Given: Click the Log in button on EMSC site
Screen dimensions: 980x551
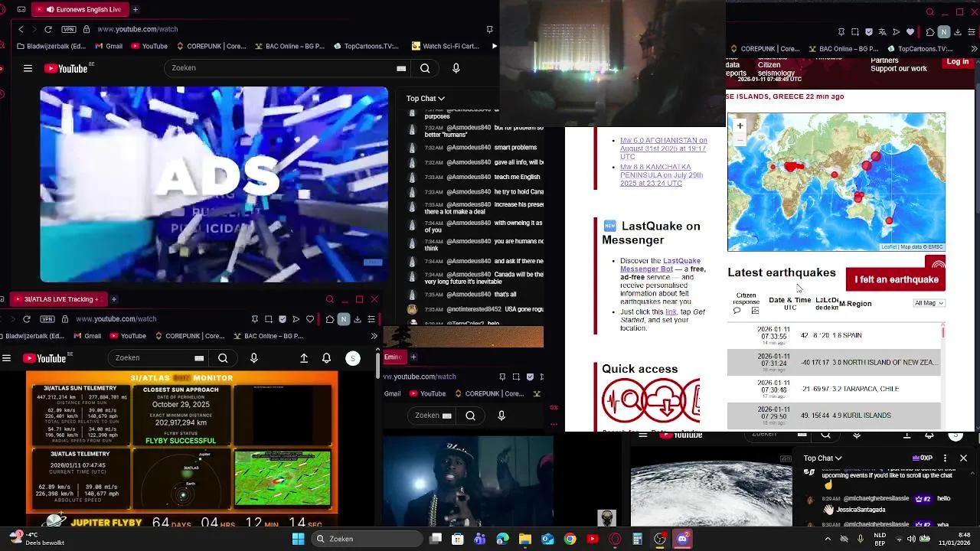Looking at the screenshot, I should (x=958, y=61).
